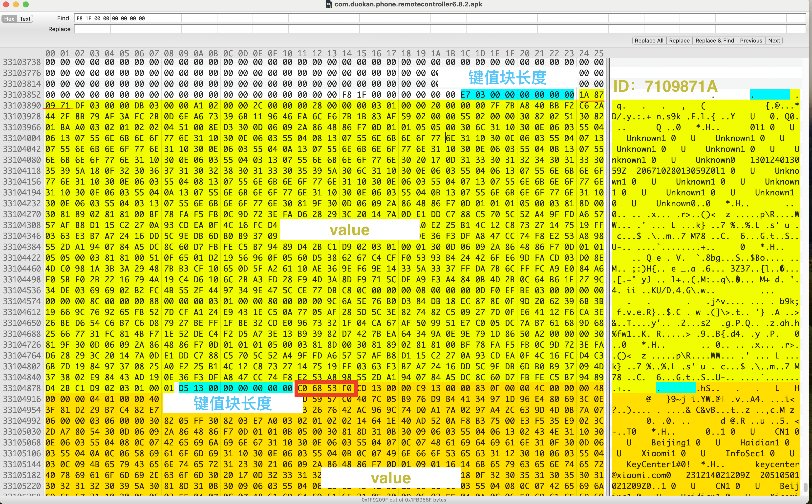
Task: Click byte F8 at row 33103852
Action: tap(347, 95)
